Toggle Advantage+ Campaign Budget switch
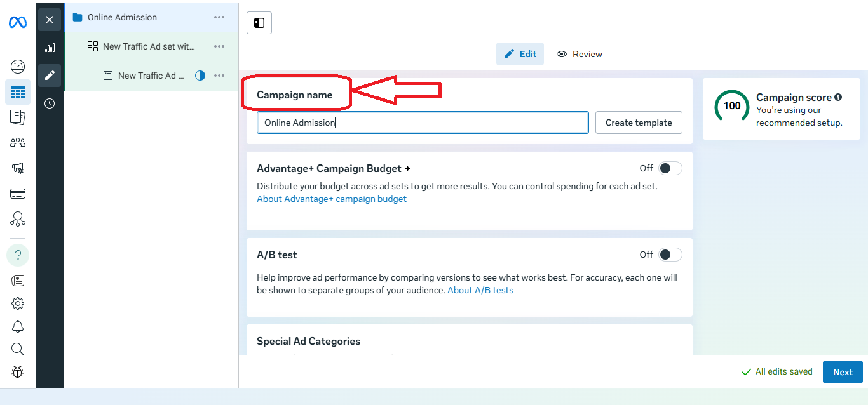868x405 pixels. [x=670, y=168]
